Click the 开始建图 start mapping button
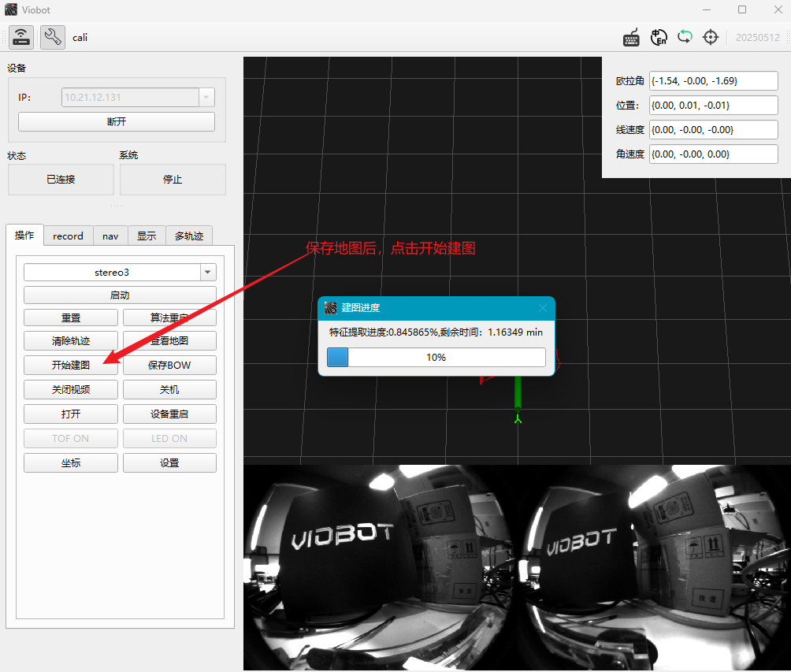 [71, 366]
